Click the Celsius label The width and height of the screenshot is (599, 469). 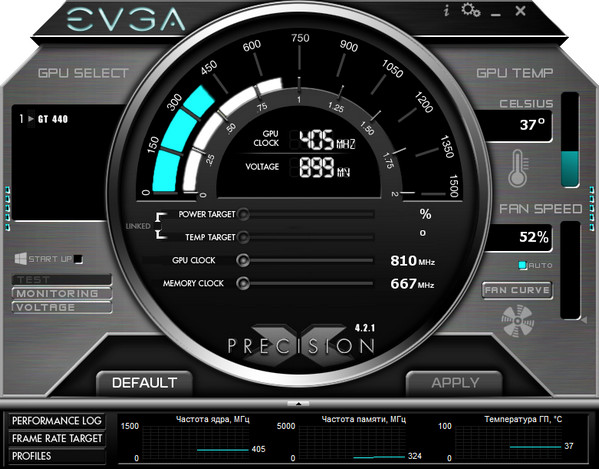pos(526,104)
